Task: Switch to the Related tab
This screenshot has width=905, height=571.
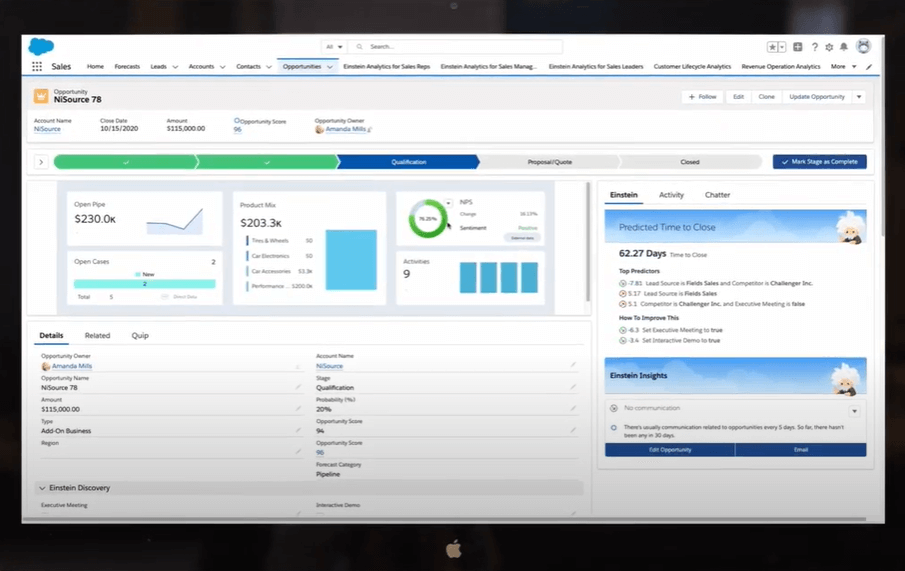Action: click(97, 335)
